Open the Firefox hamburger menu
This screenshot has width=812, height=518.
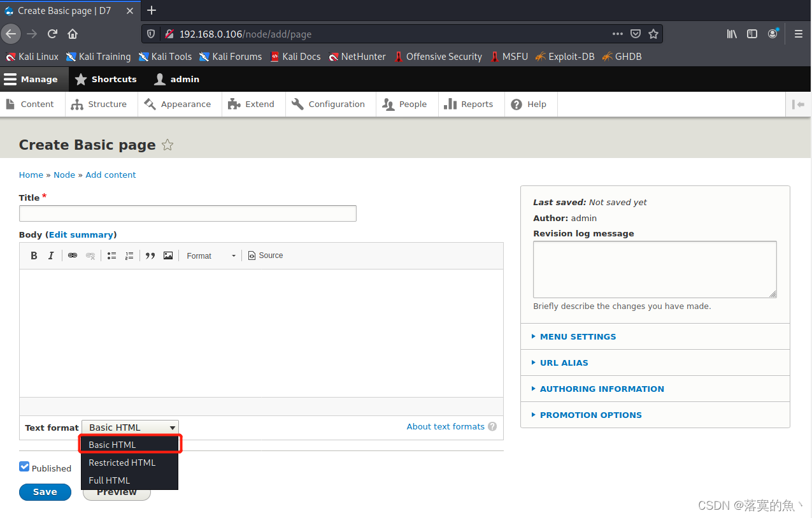tap(798, 34)
